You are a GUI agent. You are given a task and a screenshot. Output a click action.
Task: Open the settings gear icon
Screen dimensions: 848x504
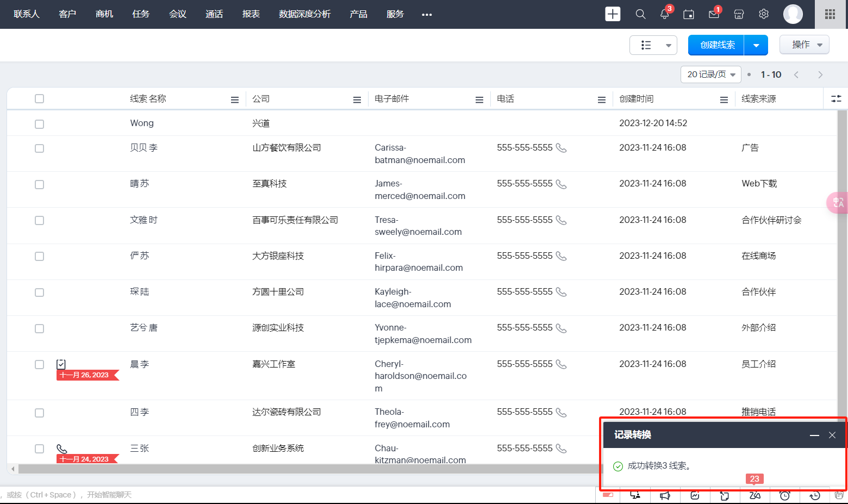click(x=764, y=14)
